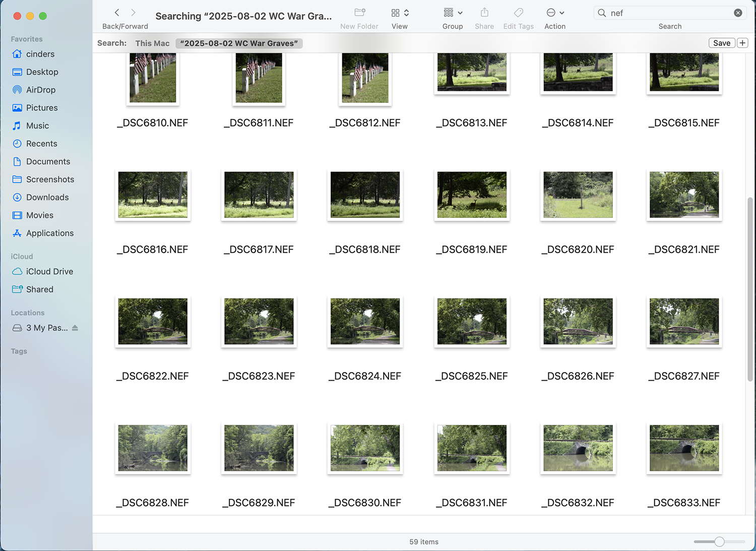This screenshot has width=756, height=551.
Task: Select Applications in the sidebar
Action: (50, 233)
